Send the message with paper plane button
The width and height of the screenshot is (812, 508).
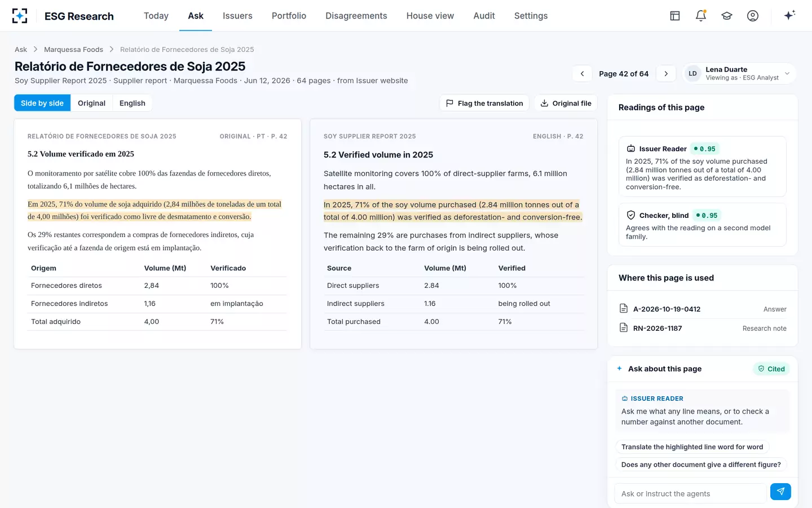(x=780, y=492)
